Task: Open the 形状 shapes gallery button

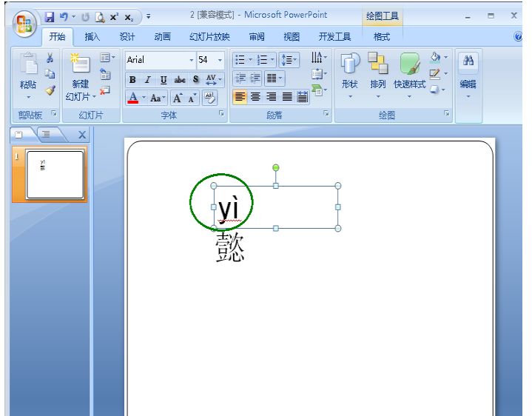Action: click(x=350, y=76)
